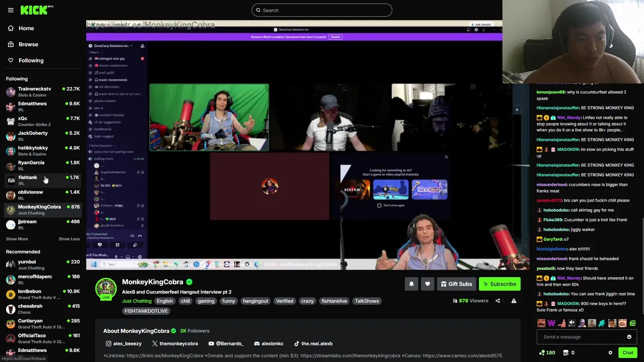
Task: Click the green Subscribe button
Action: point(500,284)
